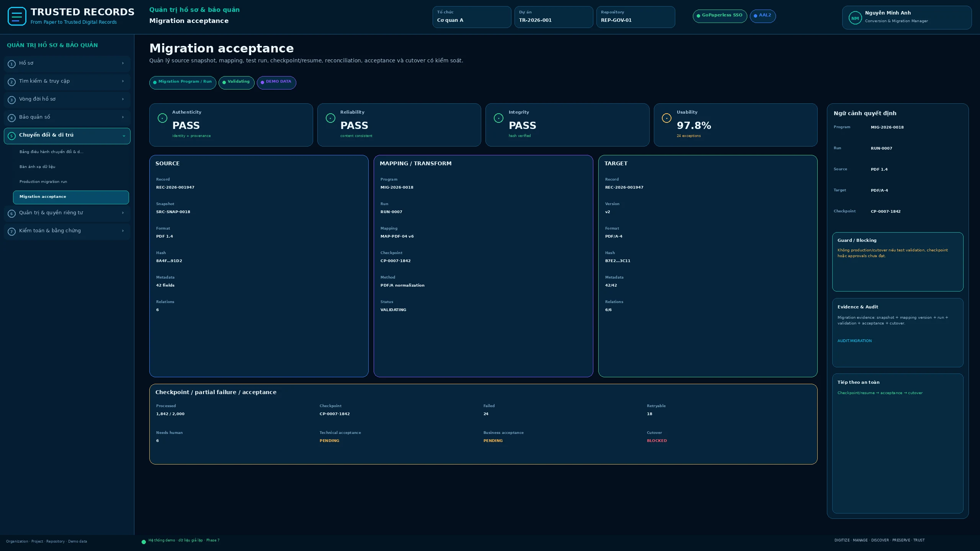
Task: Click the NM user avatar circle
Action: (x=855, y=18)
